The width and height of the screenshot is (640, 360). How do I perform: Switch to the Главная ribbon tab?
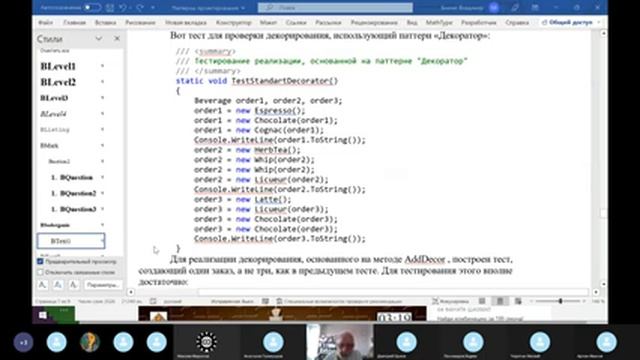75,22
